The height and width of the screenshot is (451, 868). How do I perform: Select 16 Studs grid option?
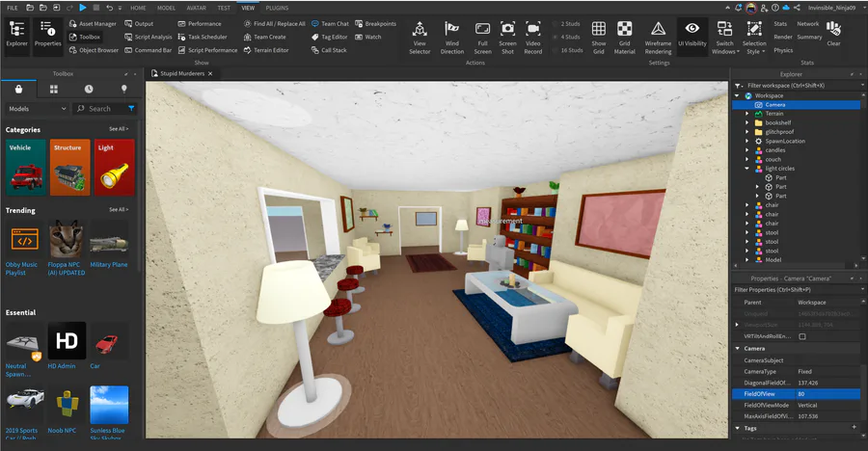coord(567,50)
